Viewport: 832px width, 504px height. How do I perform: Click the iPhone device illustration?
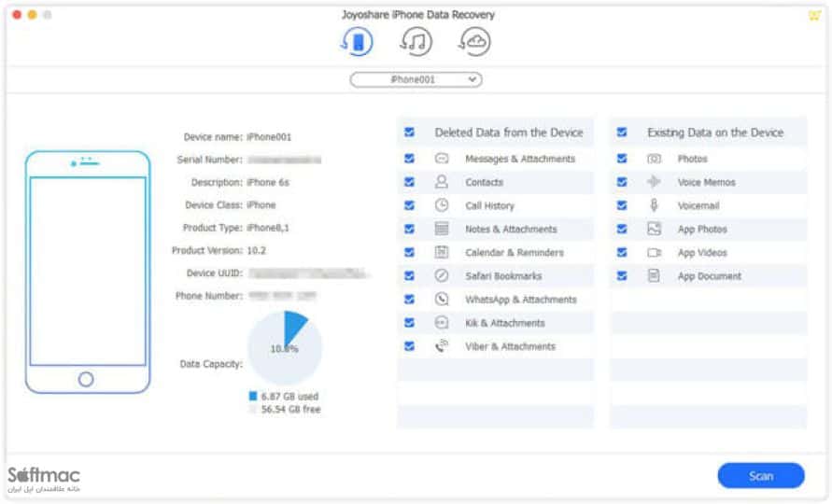coord(88,273)
